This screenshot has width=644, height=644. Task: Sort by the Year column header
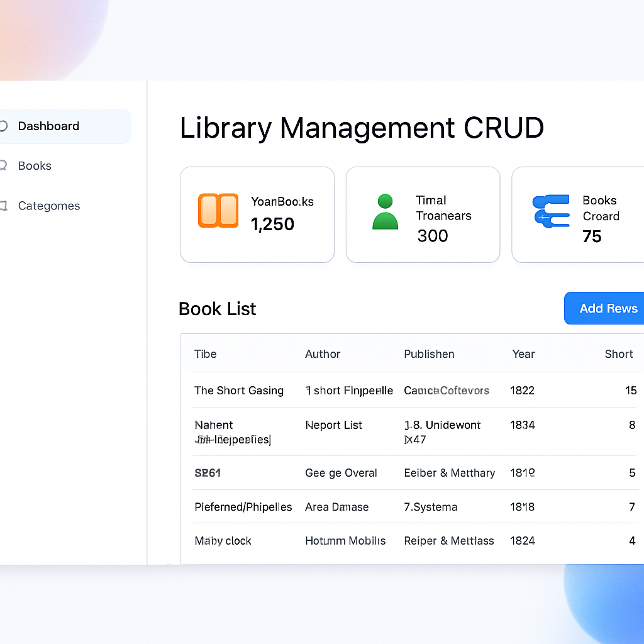[523, 354]
